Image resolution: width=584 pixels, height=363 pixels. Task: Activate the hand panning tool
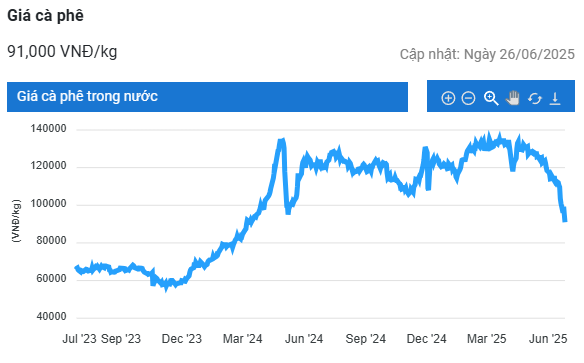click(512, 98)
